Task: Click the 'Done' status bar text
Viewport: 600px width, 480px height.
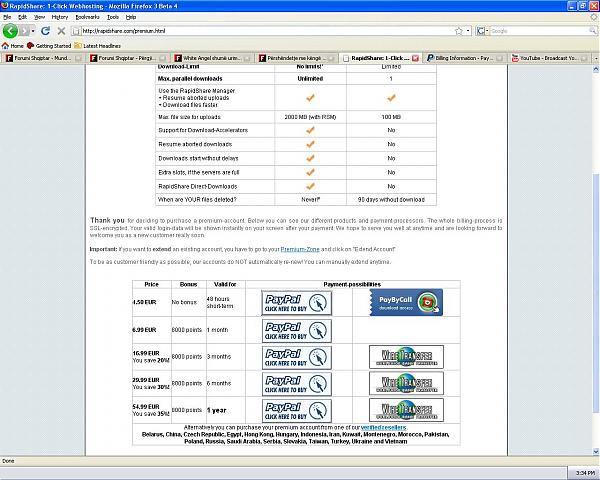Action: pyautogui.click(x=8, y=461)
